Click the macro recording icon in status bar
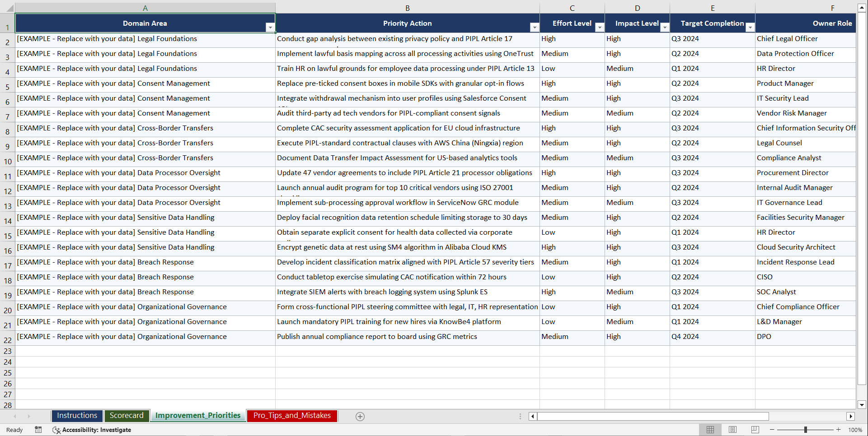The image size is (868, 436). point(38,430)
